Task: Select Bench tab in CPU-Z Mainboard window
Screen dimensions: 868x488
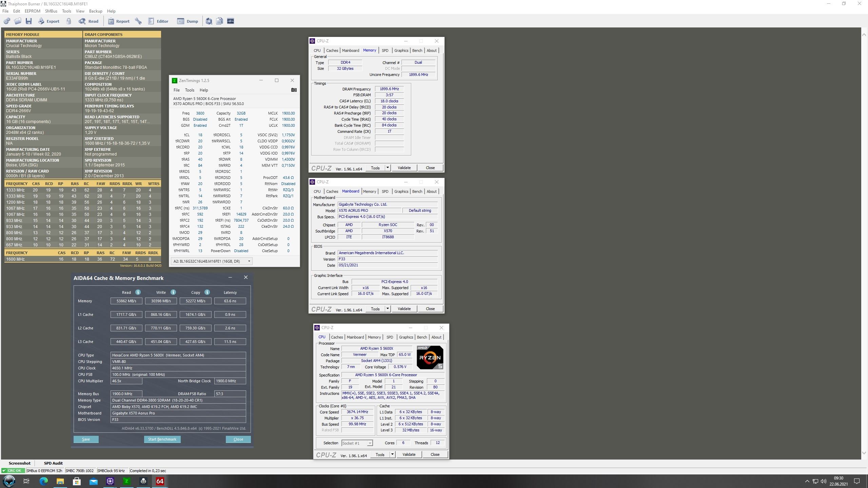Action: (417, 191)
